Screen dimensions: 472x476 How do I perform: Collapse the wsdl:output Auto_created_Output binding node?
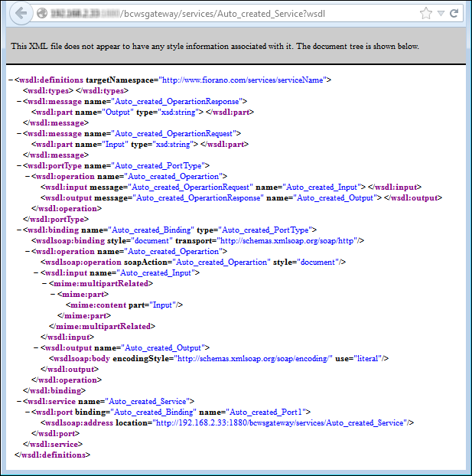36,347
